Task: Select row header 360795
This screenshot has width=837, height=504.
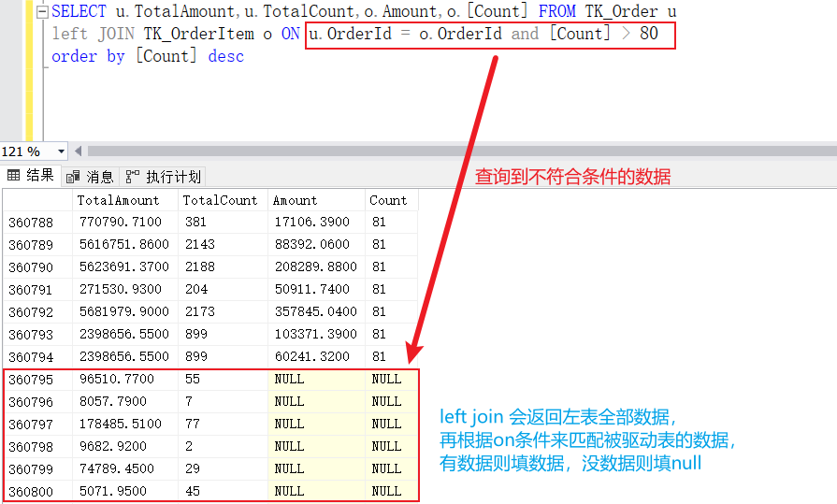Action: [x=37, y=379]
